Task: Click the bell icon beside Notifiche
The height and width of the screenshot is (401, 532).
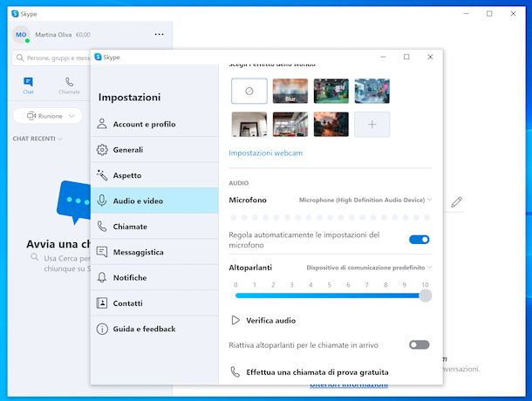Action: click(x=102, y=277)
